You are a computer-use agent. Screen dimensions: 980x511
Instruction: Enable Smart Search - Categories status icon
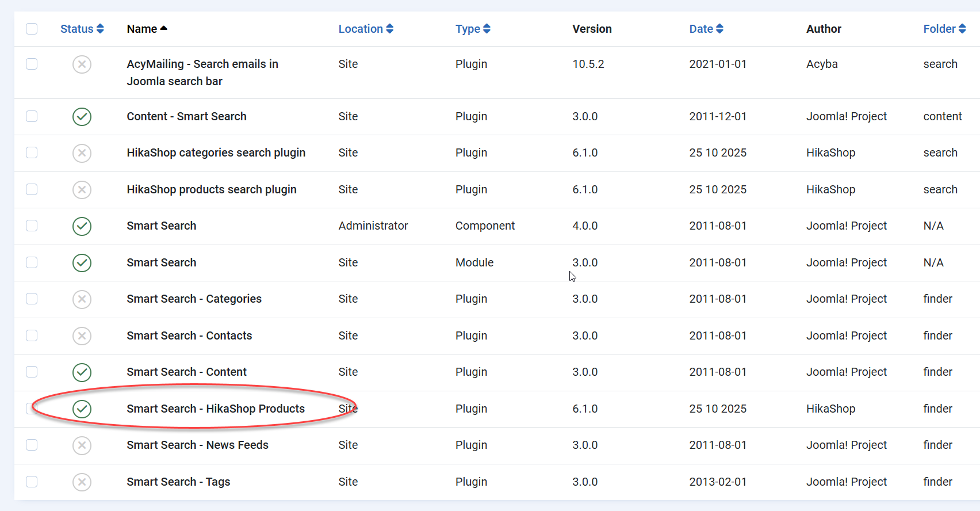tap(82, 299)
